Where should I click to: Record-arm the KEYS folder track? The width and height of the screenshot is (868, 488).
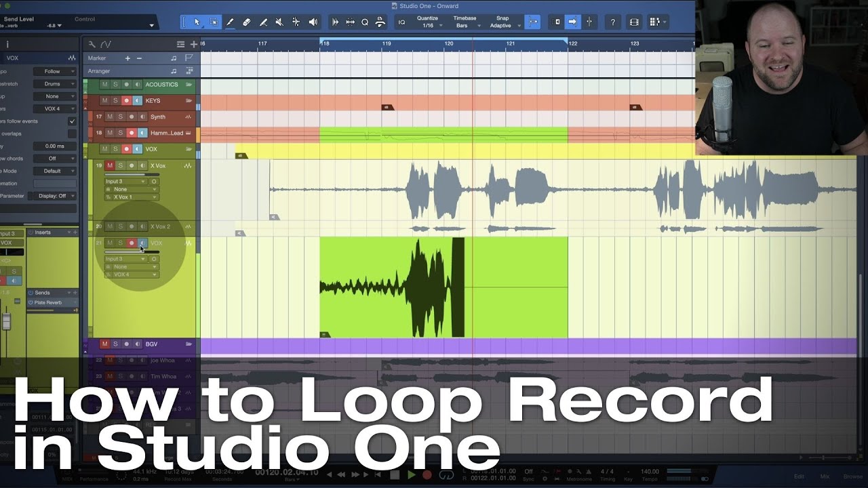pyautogui.click(x=126, y=100)
